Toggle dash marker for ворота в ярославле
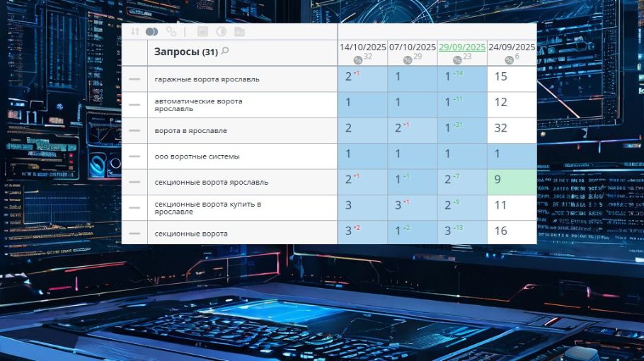Screen dimensions: 644x361 point(134,131)
